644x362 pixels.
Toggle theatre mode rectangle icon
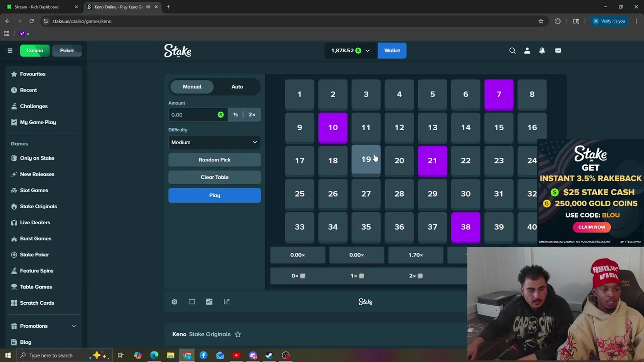tap(192, 302)
